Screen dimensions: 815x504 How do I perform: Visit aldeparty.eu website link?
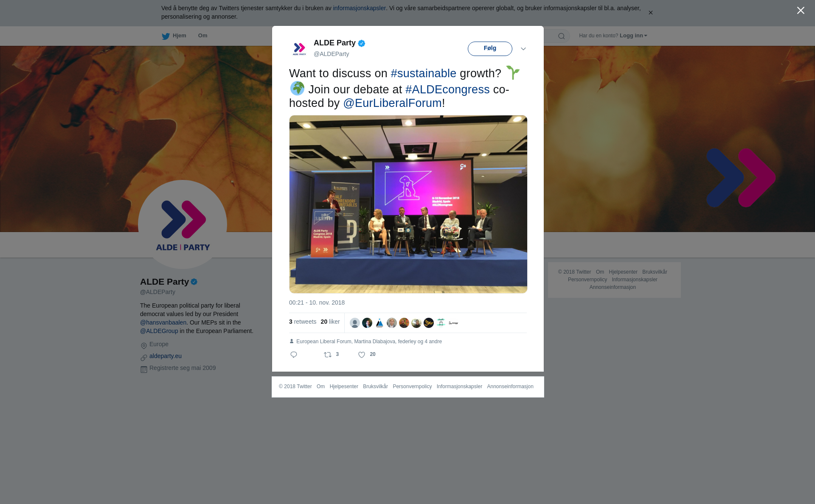pos(166,356)
